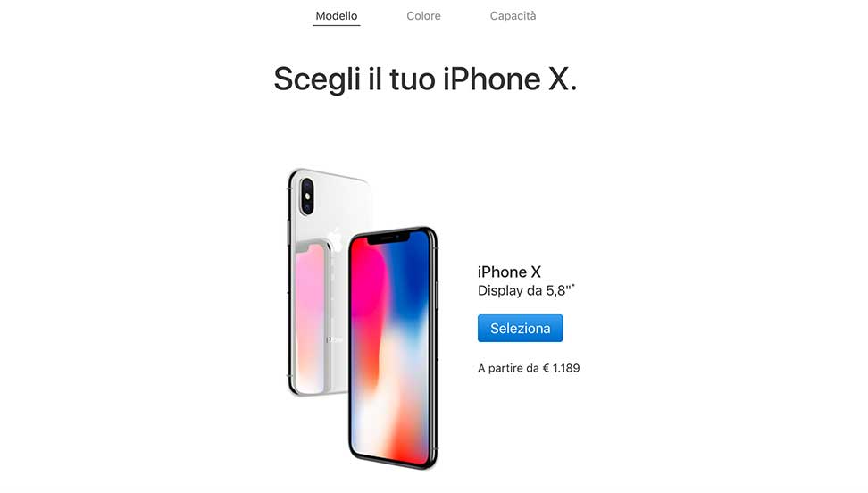The width and height of the screenshot is (868, 493).
Task: Click the top rear camera lens
Action: click(306, 186)
